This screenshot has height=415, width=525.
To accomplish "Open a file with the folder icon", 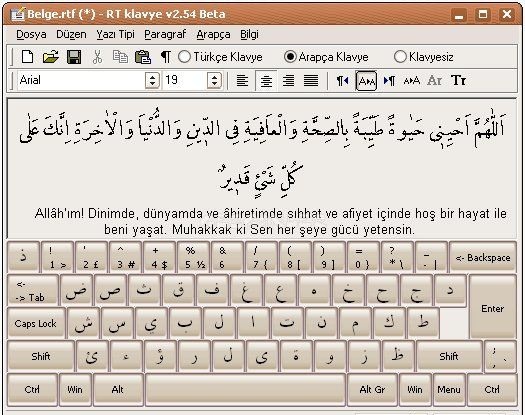I will 51,57.
